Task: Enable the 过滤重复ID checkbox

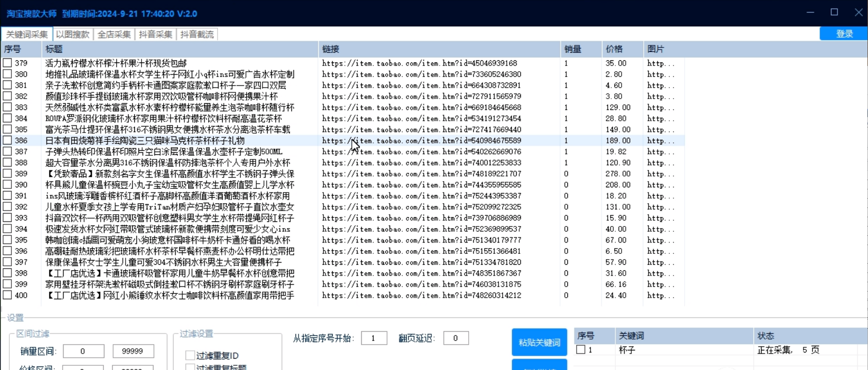Action: pos(190,356)
